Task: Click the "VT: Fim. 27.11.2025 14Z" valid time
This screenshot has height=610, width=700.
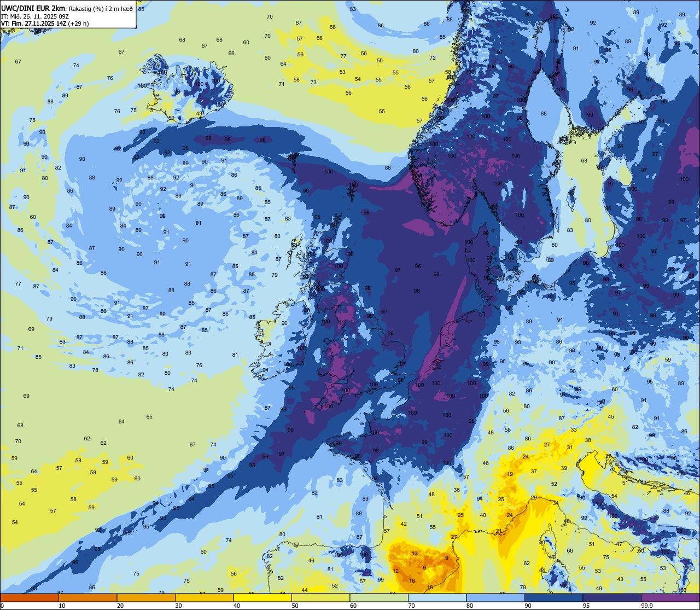Action: pos(33,24)
